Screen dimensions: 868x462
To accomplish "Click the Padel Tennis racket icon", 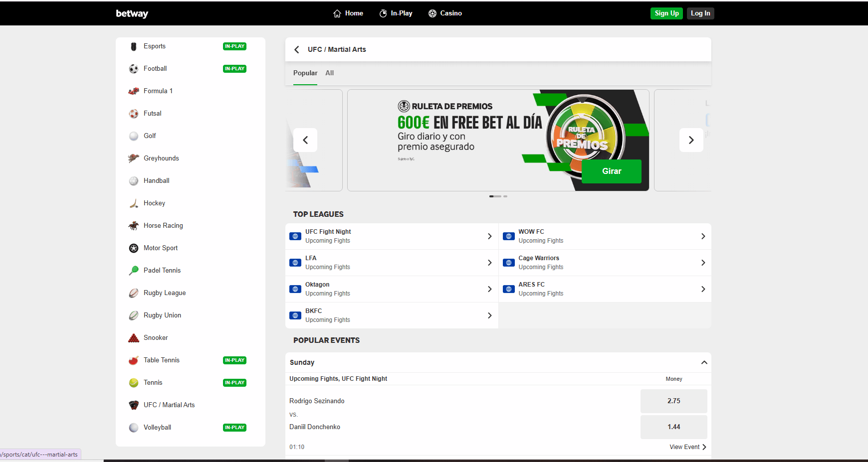I will pos(133,271).
